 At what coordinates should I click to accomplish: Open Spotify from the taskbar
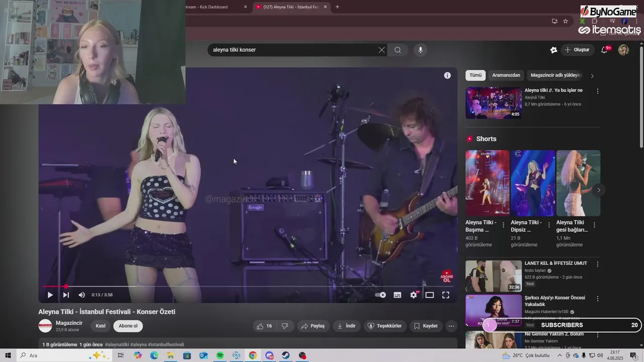point(220,355)
